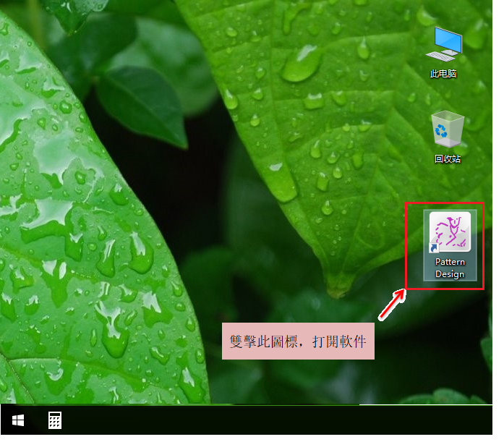Viewport: 504px width, 442px height.
Task: Select the 回收站 recycle bin icon
Action: pos(443,129)
